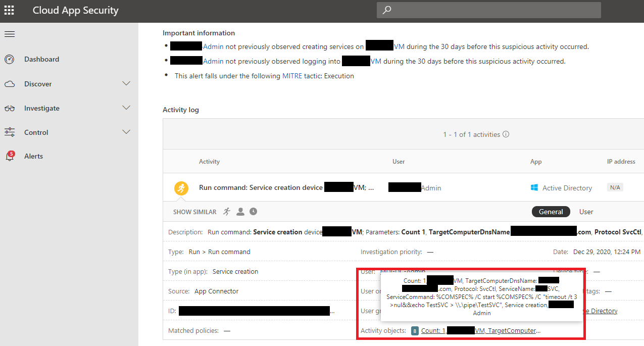Click the date Dec 29, 2020, 12:24 PM

[x=607, y=252]
